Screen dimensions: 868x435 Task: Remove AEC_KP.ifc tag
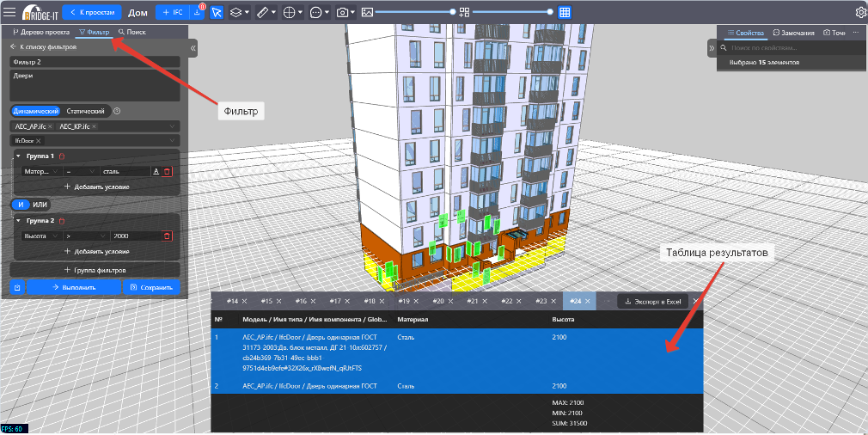point(95,126)
